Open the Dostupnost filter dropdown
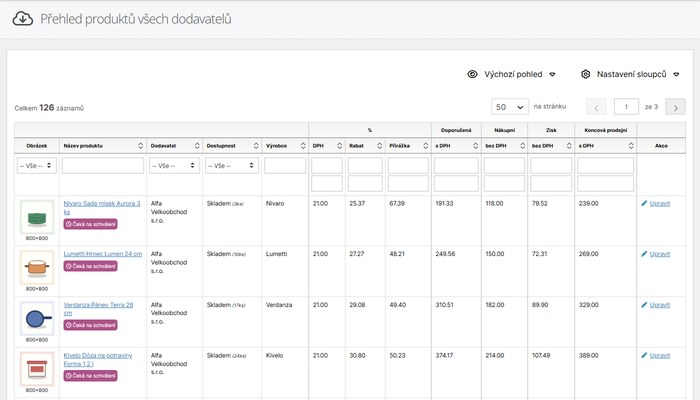Viewport: 700px width, 400px height. pos(232,166)
